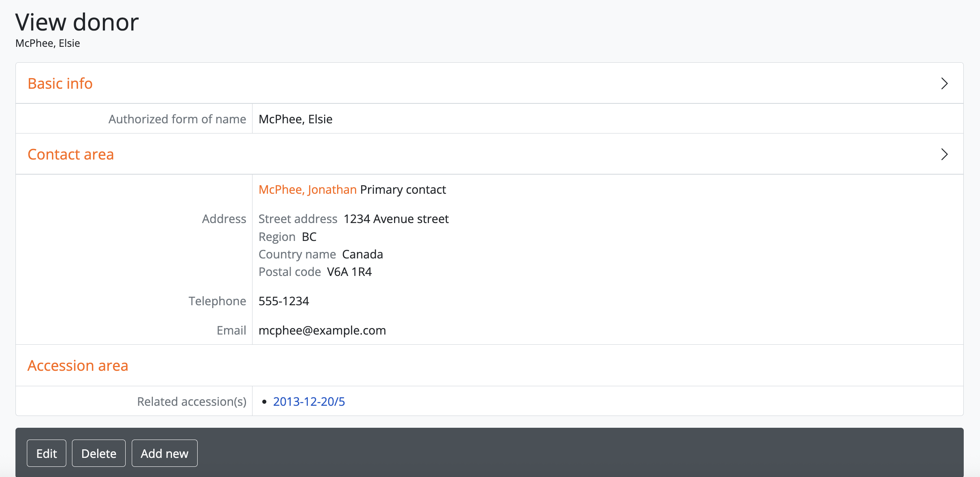Click the View donor page title
Screen dimensions: 980x477
77,22
